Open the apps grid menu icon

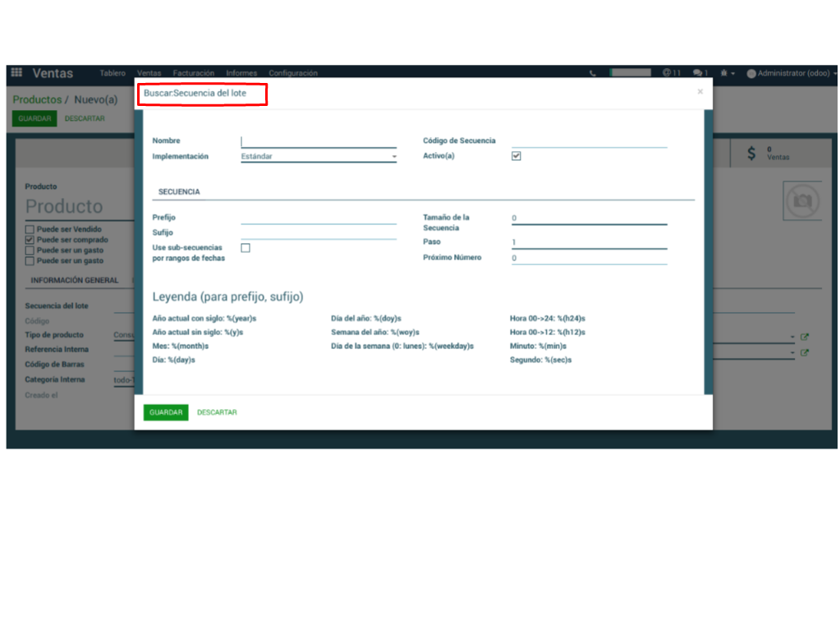16,73
